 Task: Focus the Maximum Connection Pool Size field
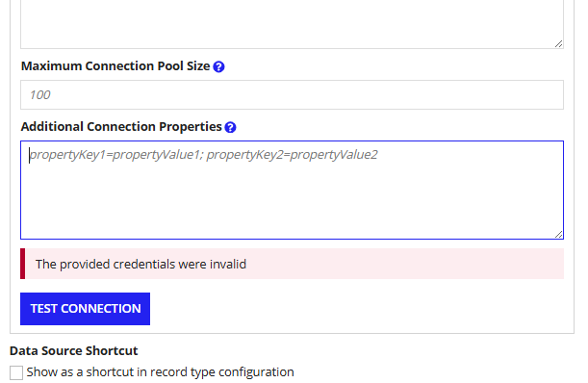(x=292, y=95)
